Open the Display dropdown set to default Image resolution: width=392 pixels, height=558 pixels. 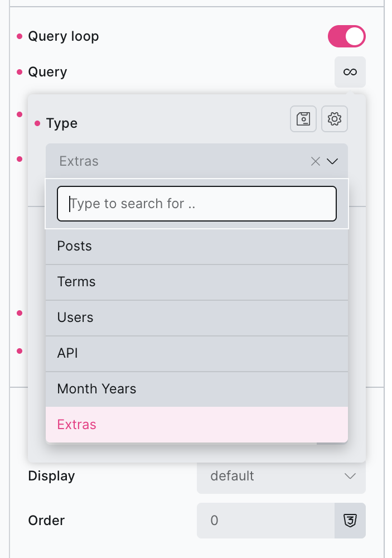pos(281,477)
